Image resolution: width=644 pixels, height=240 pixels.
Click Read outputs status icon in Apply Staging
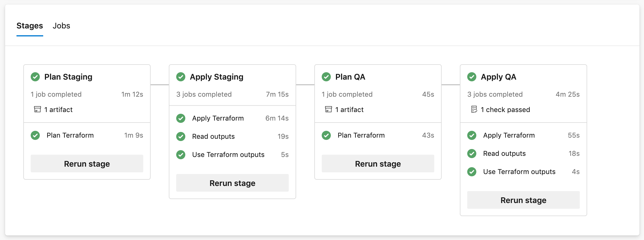181,136
